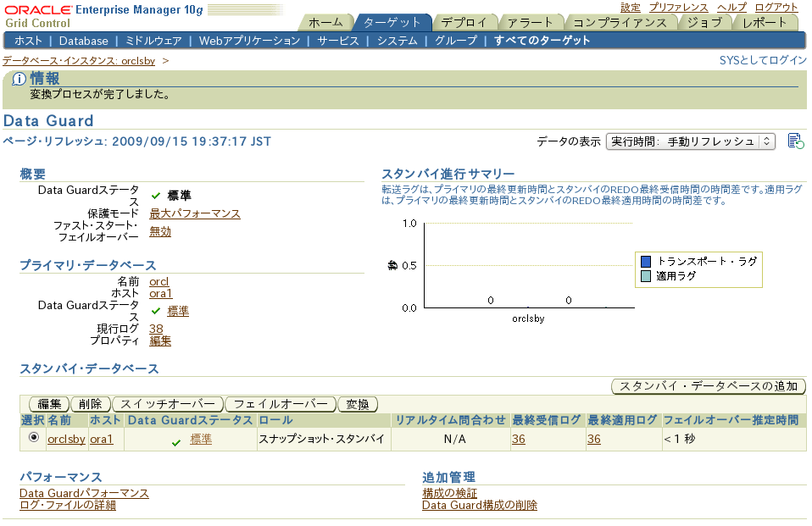
Task: Follow breadcrumb データベース・インスタンス: orclsby
Action: tap(79, 61)
